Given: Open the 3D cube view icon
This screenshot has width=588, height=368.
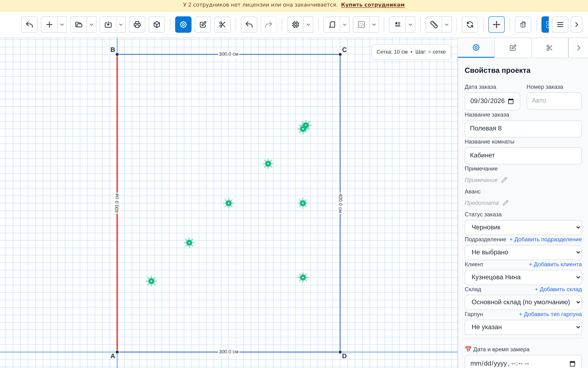Looking at the screenshot, I should (157, 25).
